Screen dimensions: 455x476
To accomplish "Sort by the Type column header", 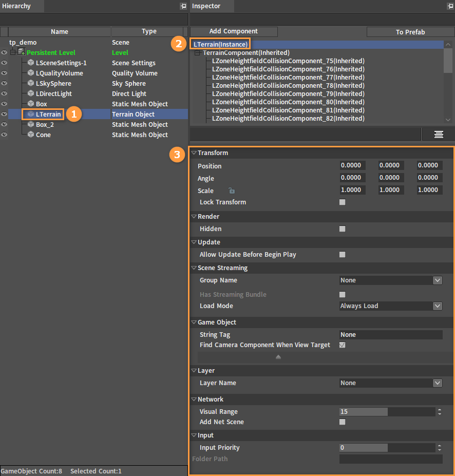I will [149, 31].
